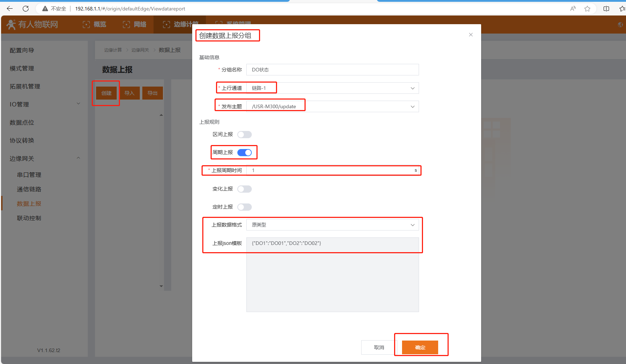Expand the 发布主题 dropdown
This screenshot has height=364, width=626.
pos(332,106)
